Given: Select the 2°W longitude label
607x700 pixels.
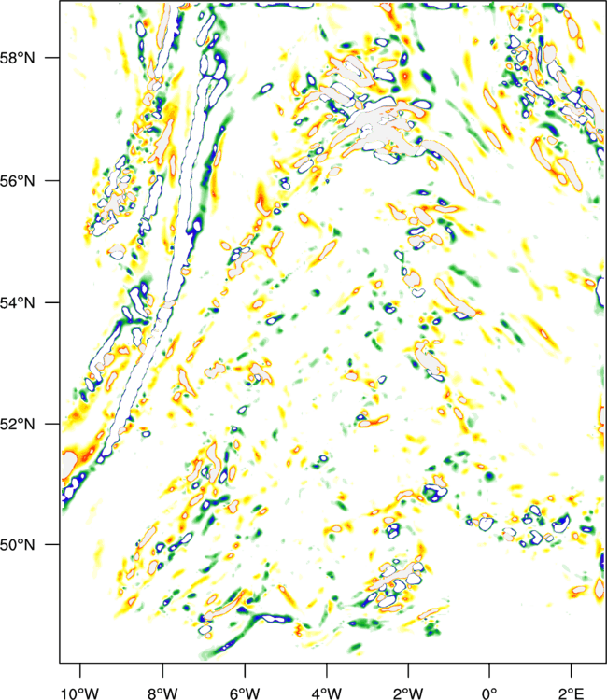Looking at the screenshot, I should coord(408,693).
